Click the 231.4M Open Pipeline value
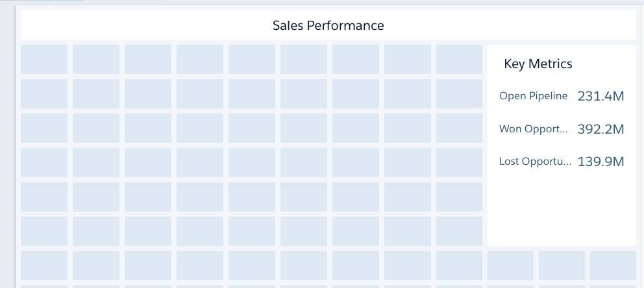 tap(601, 97)
